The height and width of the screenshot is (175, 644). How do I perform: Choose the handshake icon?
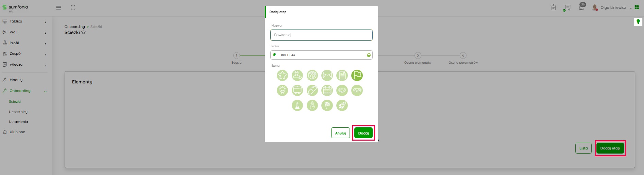coord(342,91)
